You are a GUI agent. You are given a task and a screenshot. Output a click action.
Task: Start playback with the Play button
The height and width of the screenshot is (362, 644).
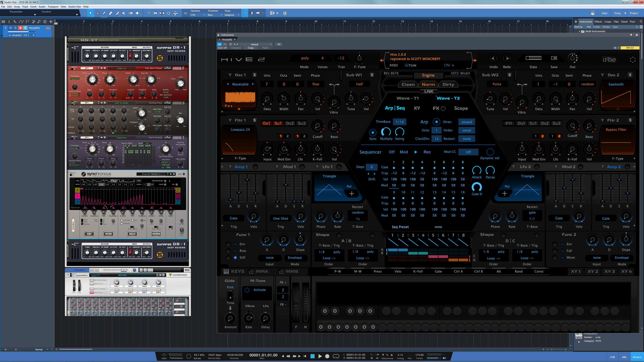(320, 356)
